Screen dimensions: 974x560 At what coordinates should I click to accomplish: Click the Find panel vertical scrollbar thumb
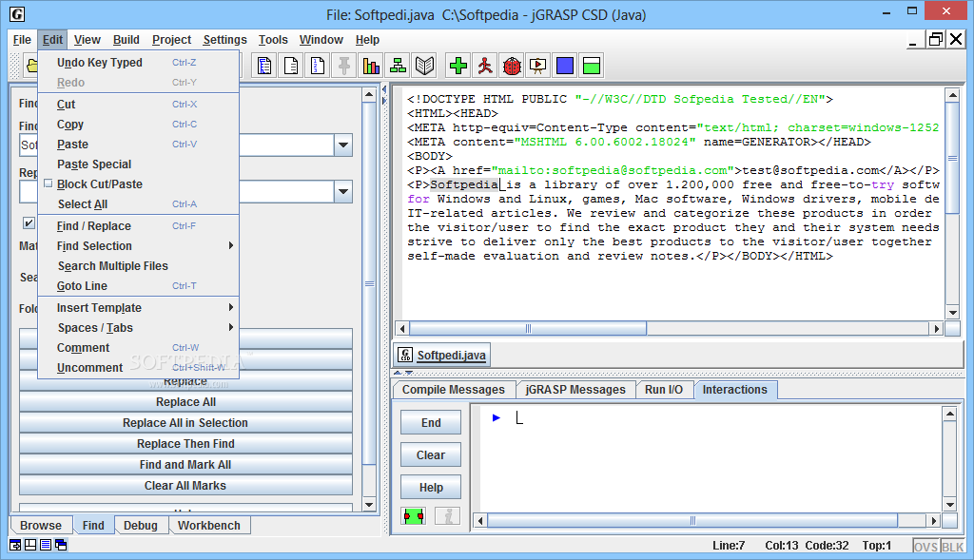point(369,283)
